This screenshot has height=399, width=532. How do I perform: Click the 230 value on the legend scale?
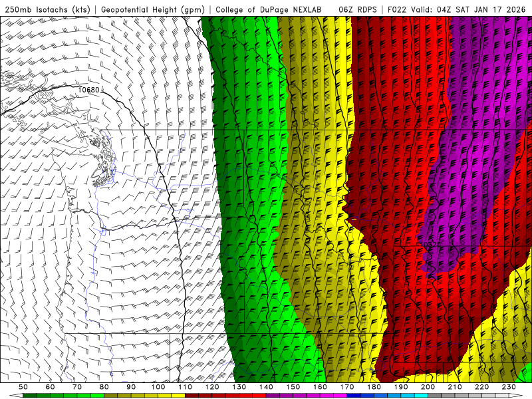coord(509,387)
